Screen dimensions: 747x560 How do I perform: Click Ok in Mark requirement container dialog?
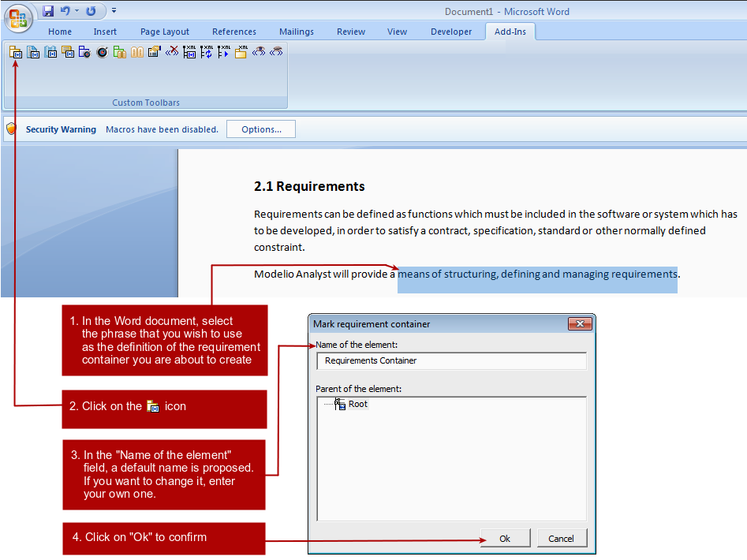click(x=505, y=539)
